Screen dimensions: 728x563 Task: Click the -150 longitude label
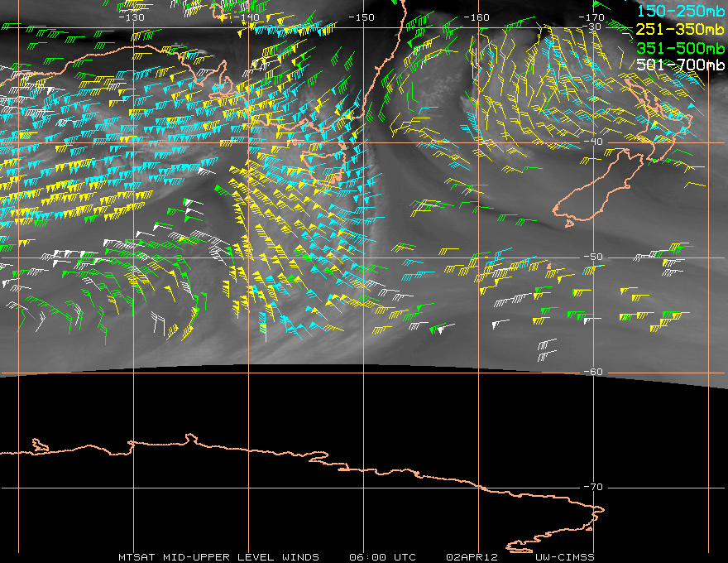click(362, 17)
